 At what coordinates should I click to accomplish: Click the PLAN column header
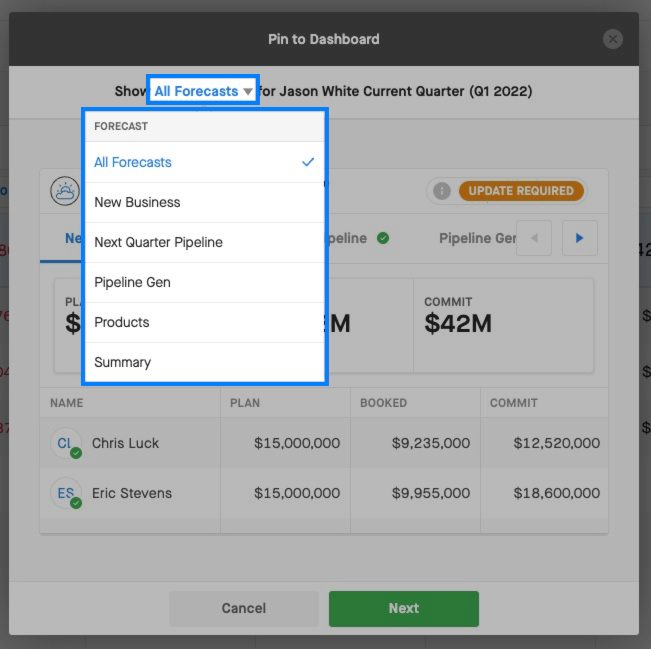click(245, 403)
